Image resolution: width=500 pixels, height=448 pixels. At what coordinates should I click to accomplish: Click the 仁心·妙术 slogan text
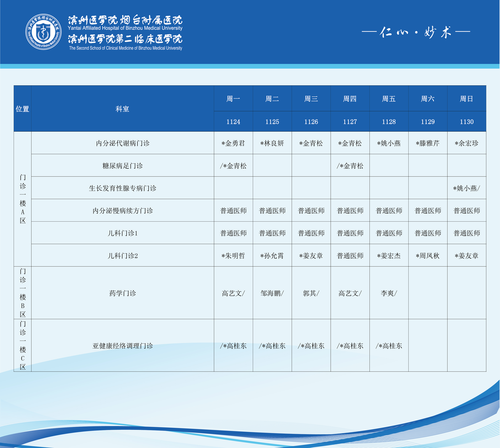[416, 32]
